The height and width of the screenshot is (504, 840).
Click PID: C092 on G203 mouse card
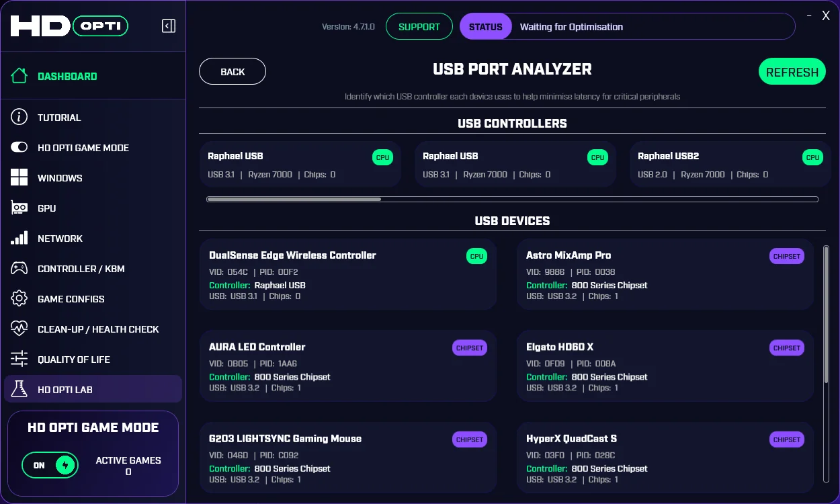pyautogui.click(x=278, y=456)
